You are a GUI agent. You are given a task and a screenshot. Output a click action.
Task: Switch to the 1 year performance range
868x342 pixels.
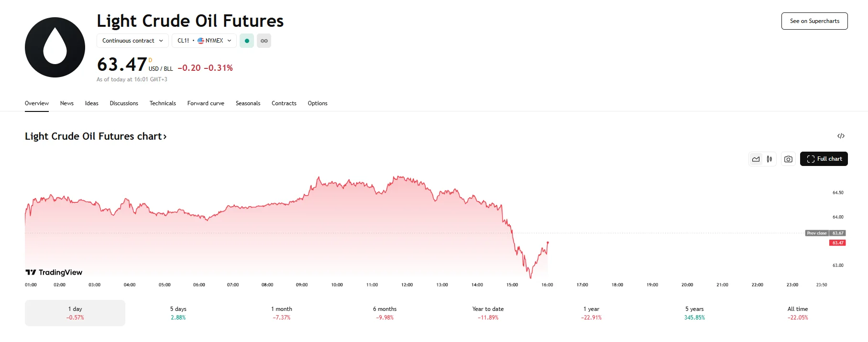pos(591,313)
